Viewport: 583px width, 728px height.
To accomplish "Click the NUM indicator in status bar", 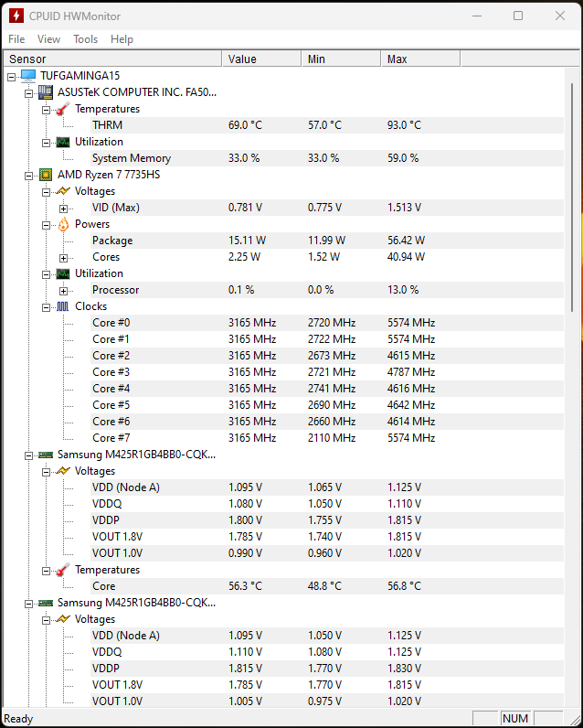I will (515, 719).
